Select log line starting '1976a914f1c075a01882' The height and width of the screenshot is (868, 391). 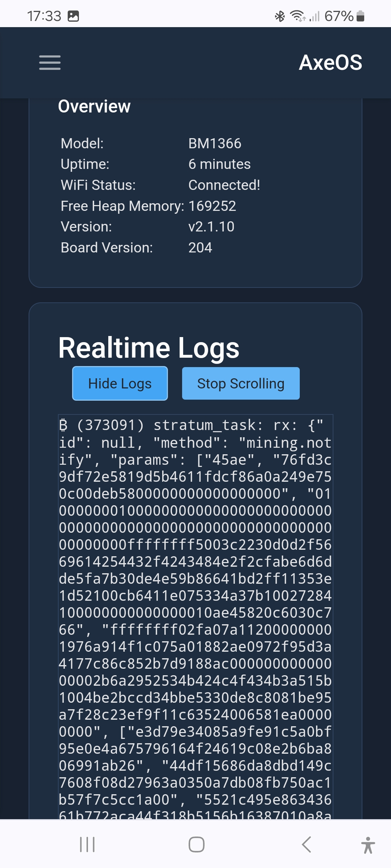pos(195,647)
